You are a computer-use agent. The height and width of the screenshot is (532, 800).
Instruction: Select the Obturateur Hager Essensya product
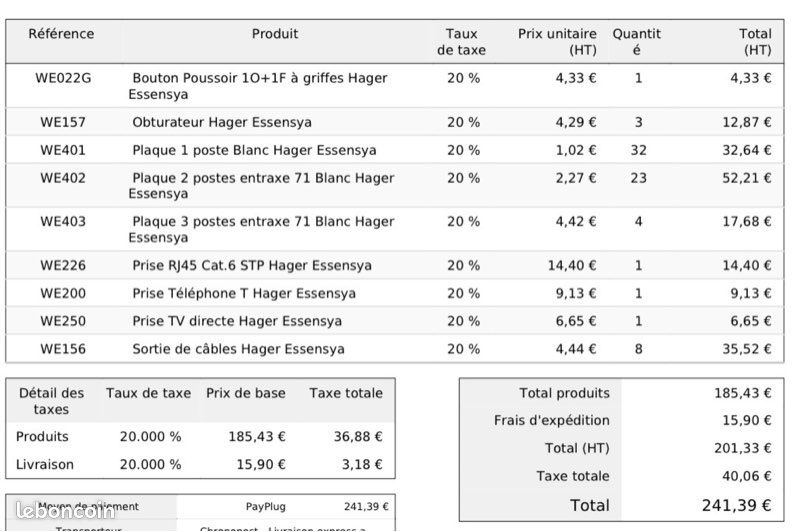[222, 122]
